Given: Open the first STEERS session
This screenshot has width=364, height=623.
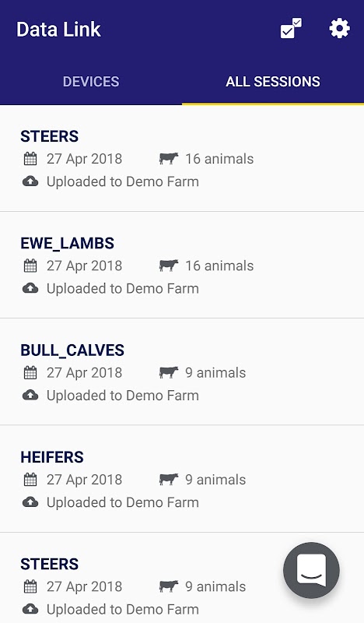Looking at the screenshot, I should 182,158.
